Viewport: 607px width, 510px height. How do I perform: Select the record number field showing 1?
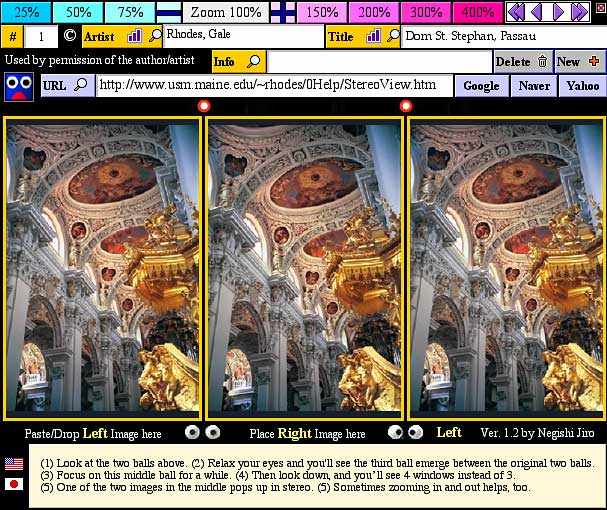(41, 37)
